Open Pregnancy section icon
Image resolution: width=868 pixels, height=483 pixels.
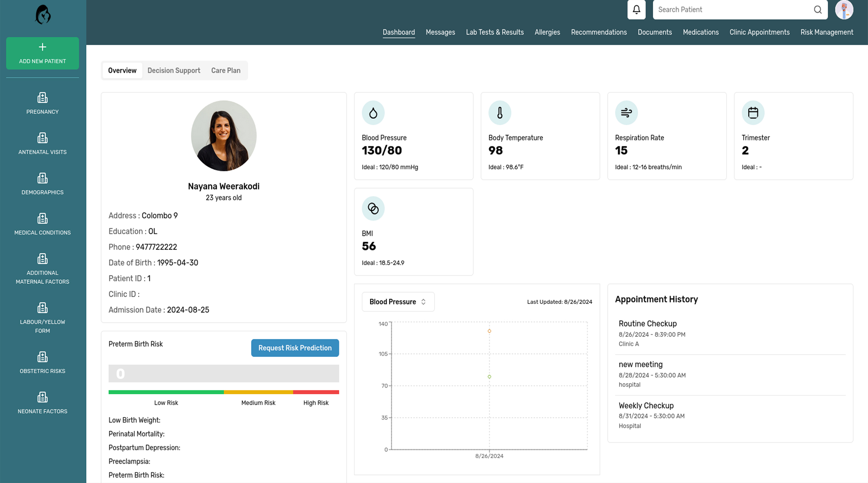click(x=43, y=97)
